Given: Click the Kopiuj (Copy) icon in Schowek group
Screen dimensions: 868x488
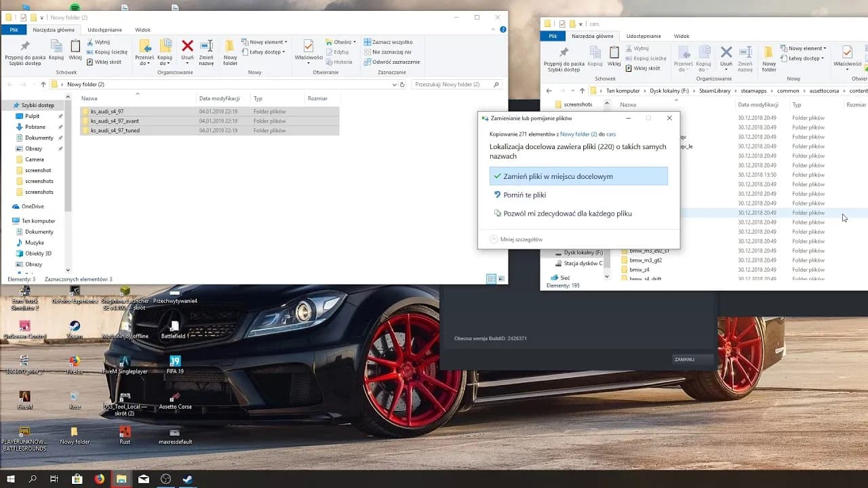Looking at the screenshot, I should tap(57, 49).
